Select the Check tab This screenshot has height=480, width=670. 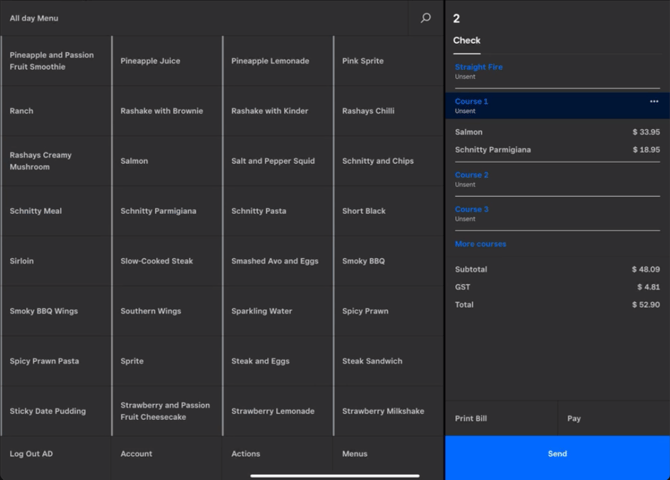[x=467, y=41]
